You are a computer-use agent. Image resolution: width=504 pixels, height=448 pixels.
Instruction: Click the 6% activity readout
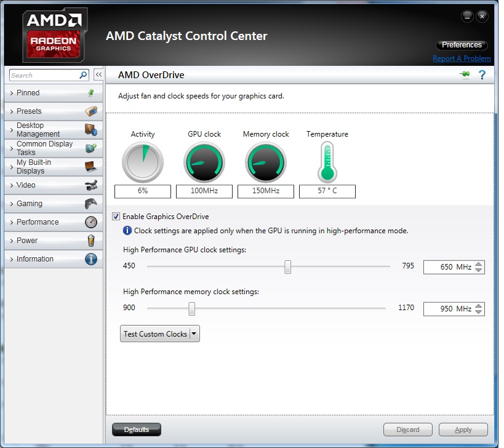click(143, 191)
